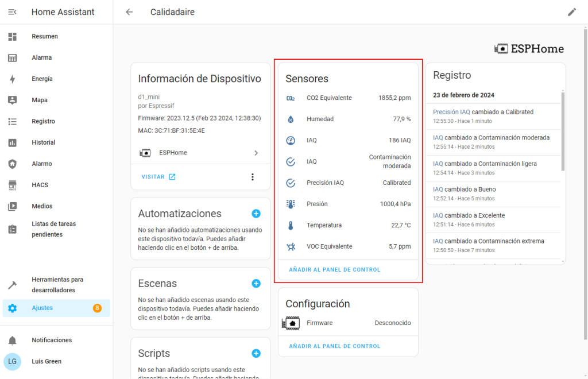This screenshot has height=379, width=588.
Task: Add a new automation with plus icon
Action: coord(256,214)
